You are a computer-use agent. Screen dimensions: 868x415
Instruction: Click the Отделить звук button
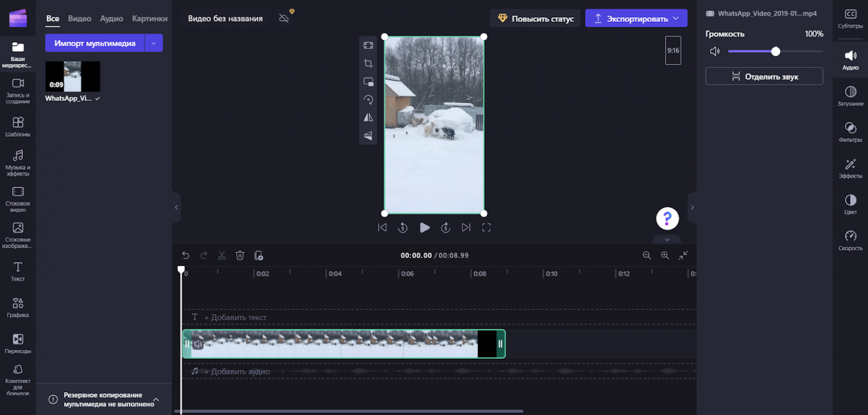coord(764,77)
